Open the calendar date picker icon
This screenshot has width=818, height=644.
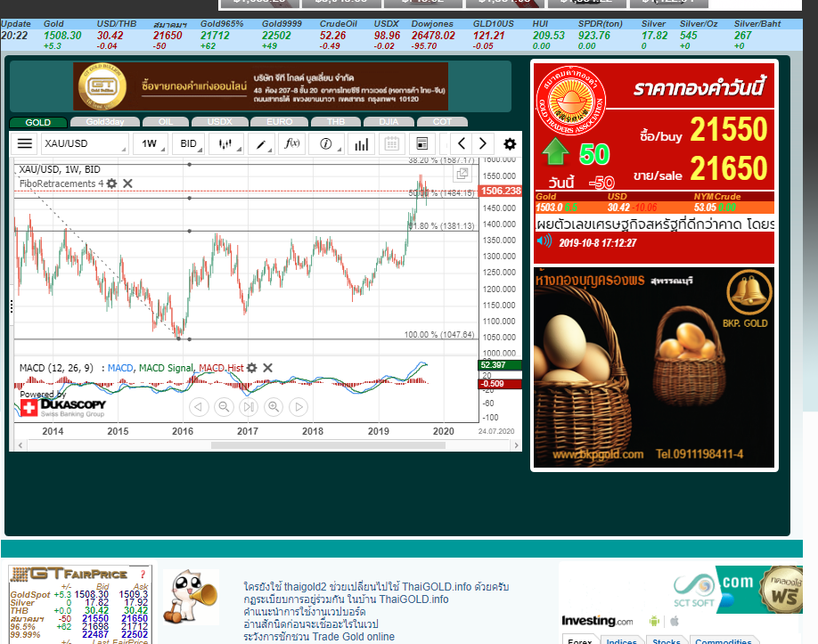pyautogui.click(x=392, y=144)
